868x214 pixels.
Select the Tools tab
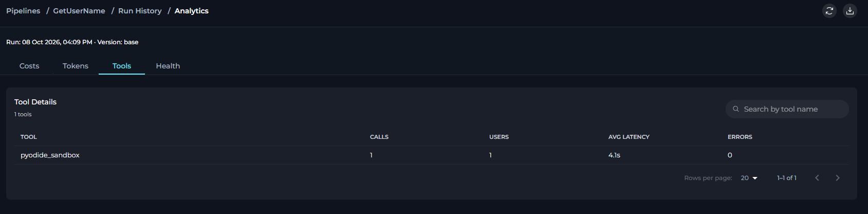pyautogui.click(x=122, y=66)
